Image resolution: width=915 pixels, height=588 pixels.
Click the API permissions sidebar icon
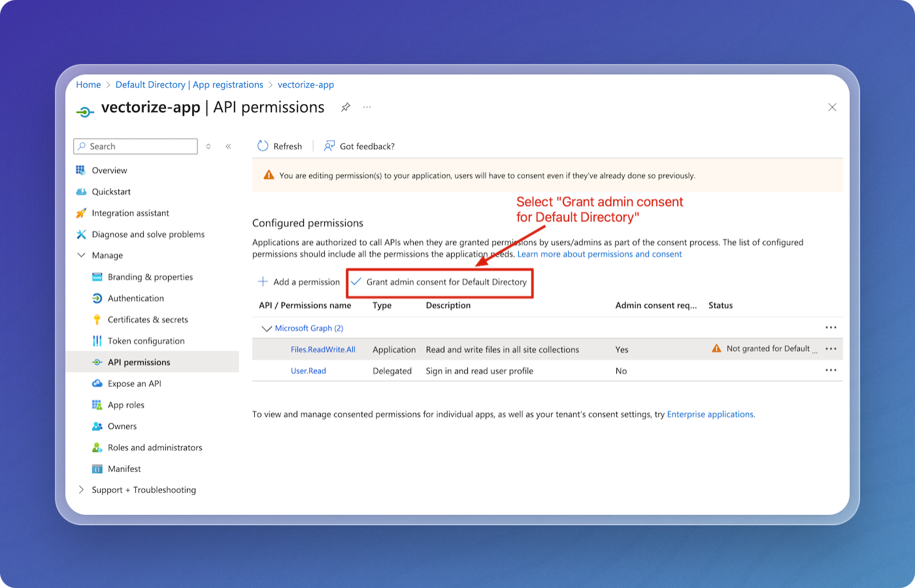[97, 362]
